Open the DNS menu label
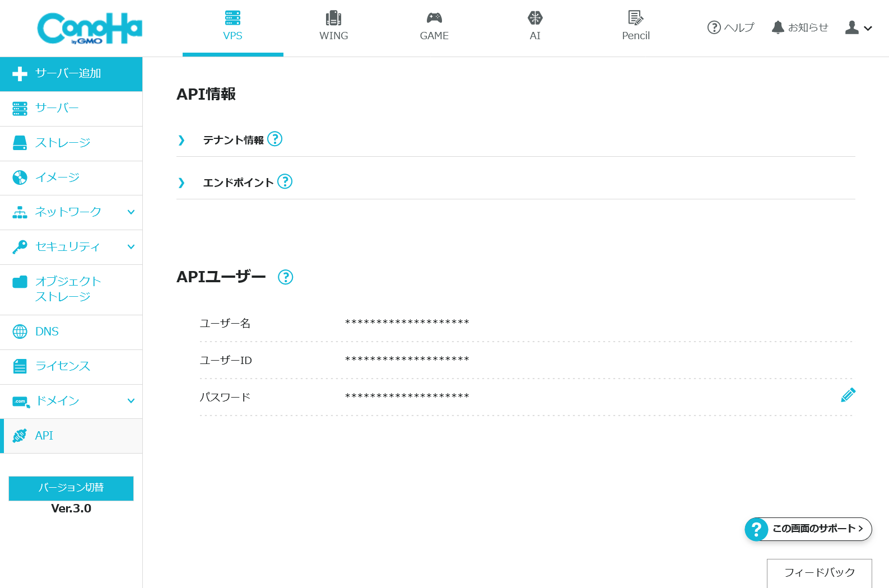This screenshot has height=588, width=889. click(47, 332)
